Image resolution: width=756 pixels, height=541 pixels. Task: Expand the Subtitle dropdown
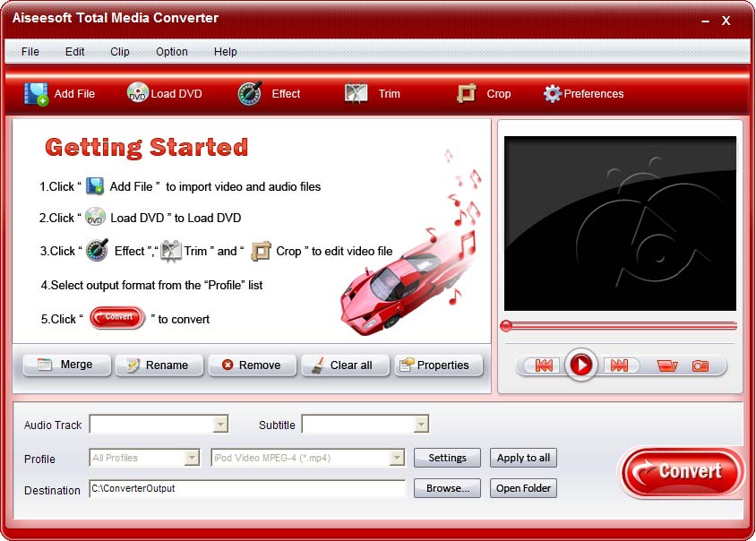click(421, 425)
